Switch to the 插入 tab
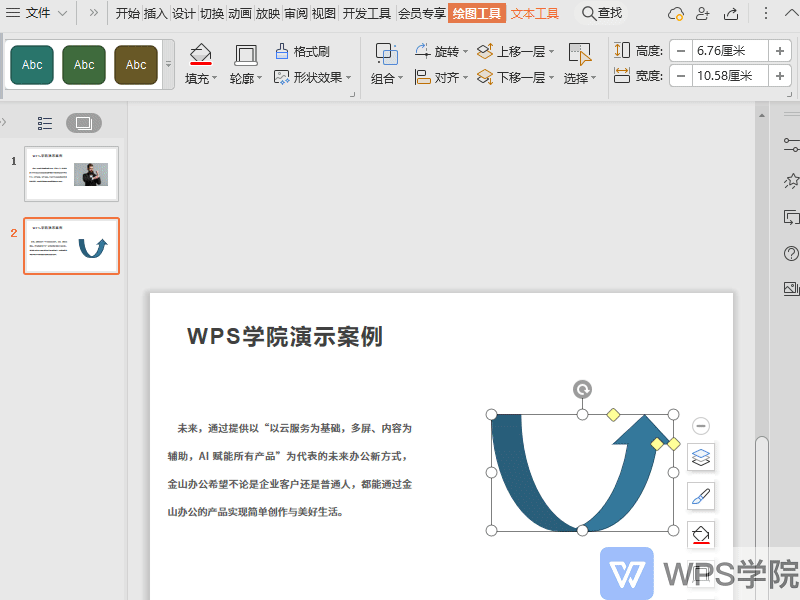 [156, 13]
